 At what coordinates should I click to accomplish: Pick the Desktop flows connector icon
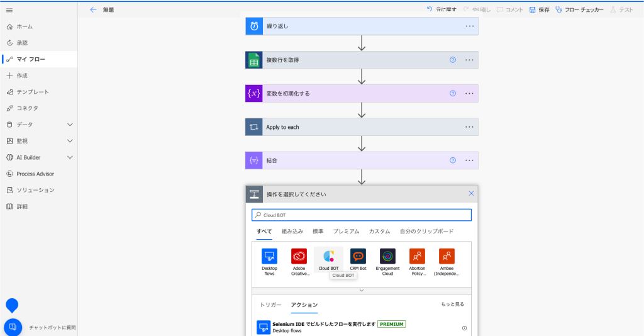[x=269, y=257]
